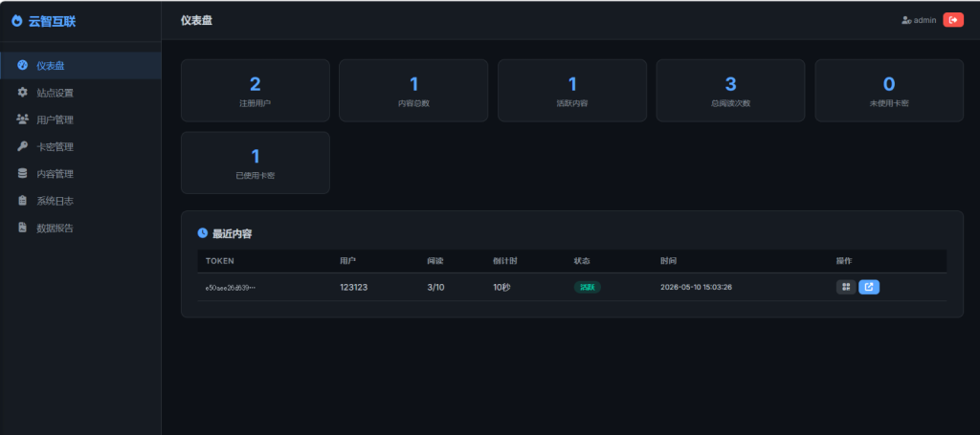The height and width of the screenshot is (435, 980).
Task: Click the admin user icon in header
Action: tap(906, 20)
